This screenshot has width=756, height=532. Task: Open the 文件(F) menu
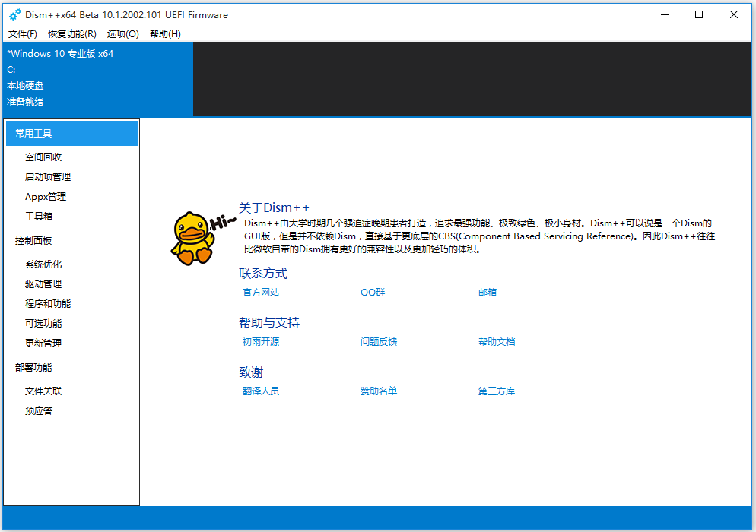[x=23, y=33]
